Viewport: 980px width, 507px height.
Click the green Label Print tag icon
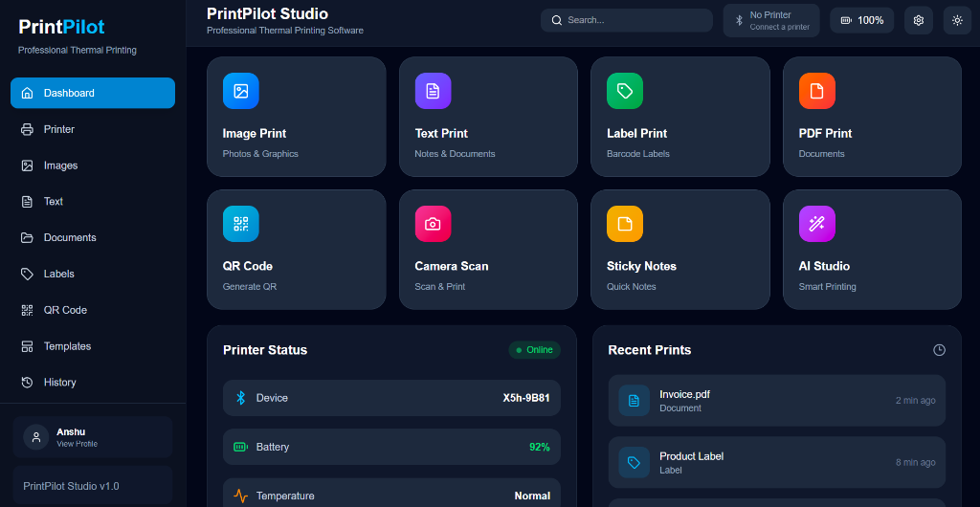[624, 91]
